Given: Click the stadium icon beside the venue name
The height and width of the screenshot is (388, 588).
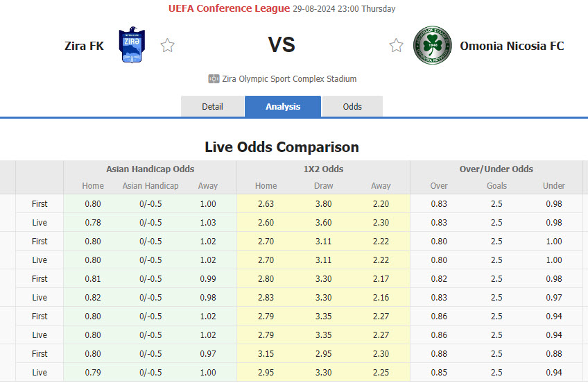Looking at the screenshot, I should (214, 79).
